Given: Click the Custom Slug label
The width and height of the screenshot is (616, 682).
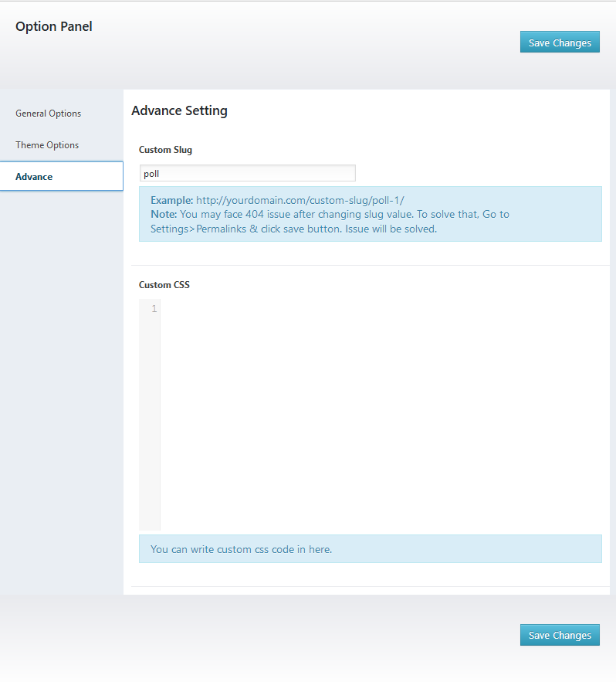Looking at the screenshot, I should pyautogui.click(x=165, y=150).
